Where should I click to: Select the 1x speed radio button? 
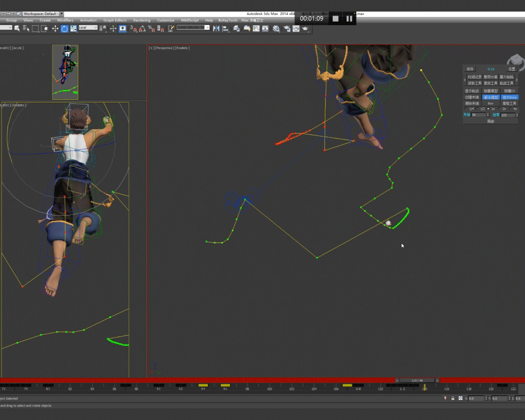click(x=488, y=109)
